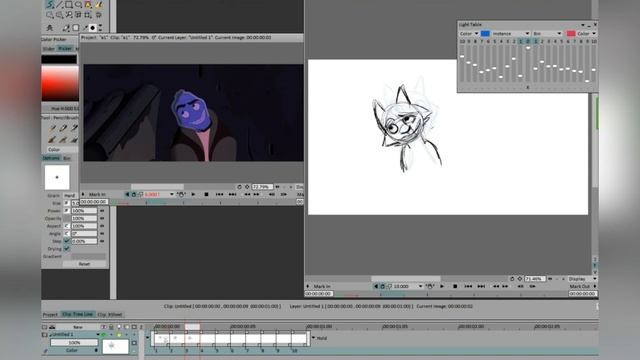Open frame rate dropdown in left project window
The image size is (640, 360).
pyautogui.click(x=172, y=194)
